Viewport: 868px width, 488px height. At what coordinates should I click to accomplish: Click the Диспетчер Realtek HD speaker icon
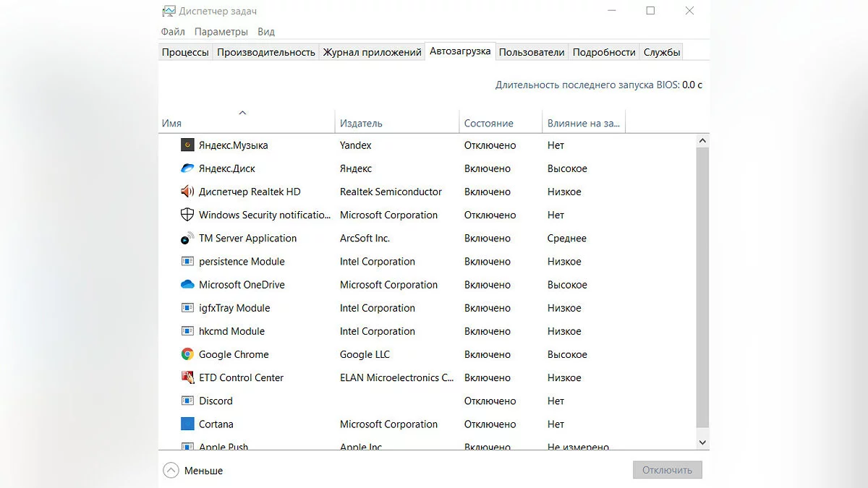(187, 192)
